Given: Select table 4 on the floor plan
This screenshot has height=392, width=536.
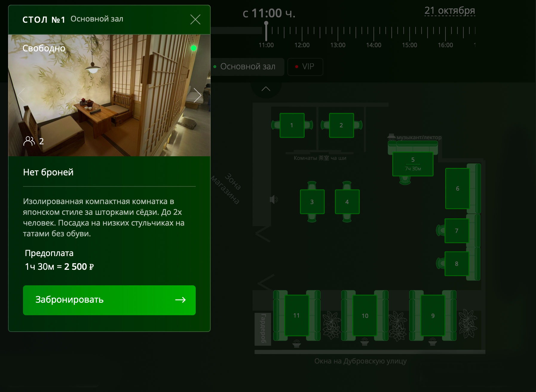Looking at the screenshot, I should coord(347,202).
